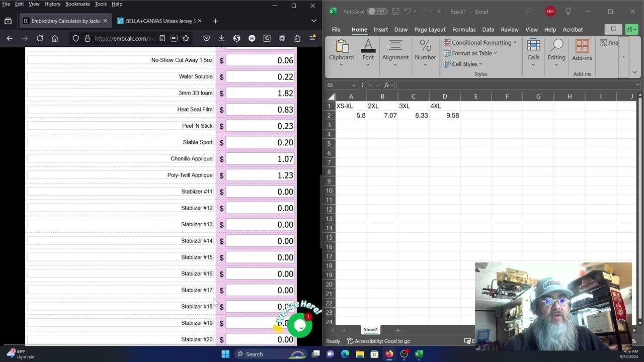Select the Sheet1 worksheet tab
The image size is (644, 362).
pos(371,330)
